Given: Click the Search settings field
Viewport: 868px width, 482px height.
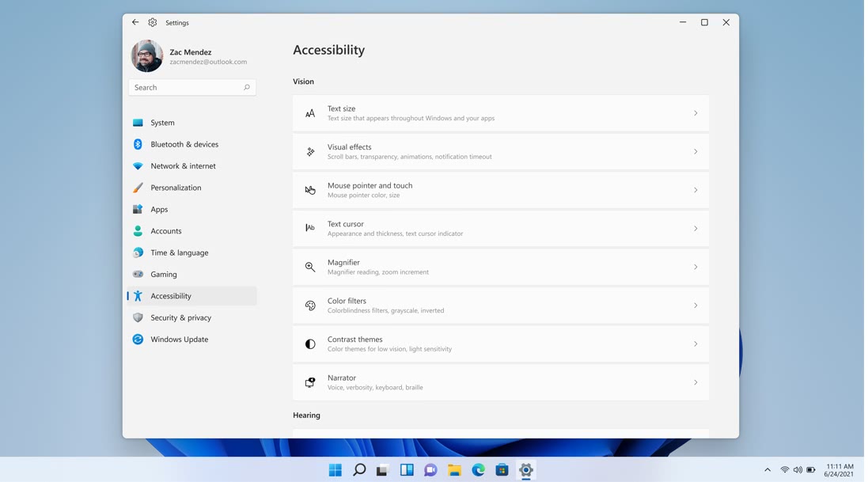Looking at the screenshot, I should [192, 88].
